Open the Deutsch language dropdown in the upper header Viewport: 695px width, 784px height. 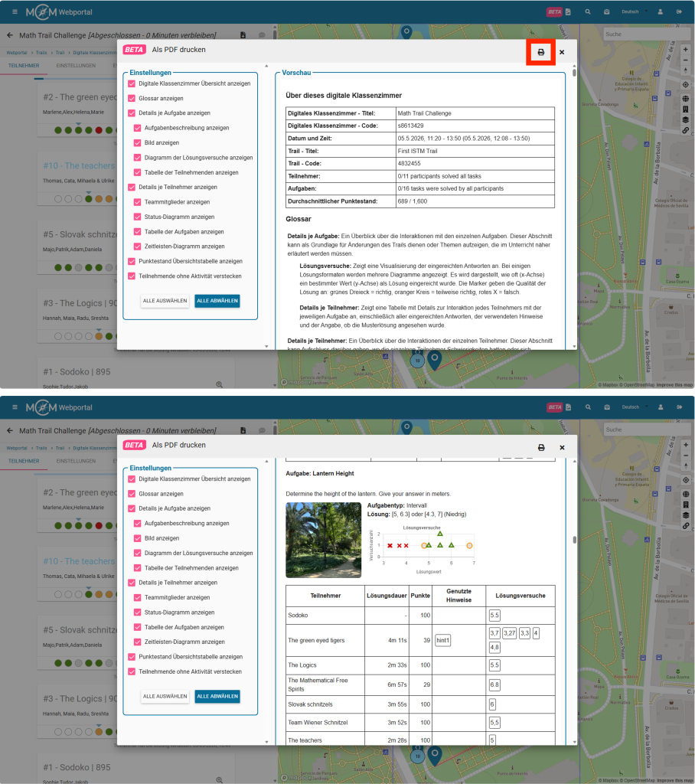point(634,11)
